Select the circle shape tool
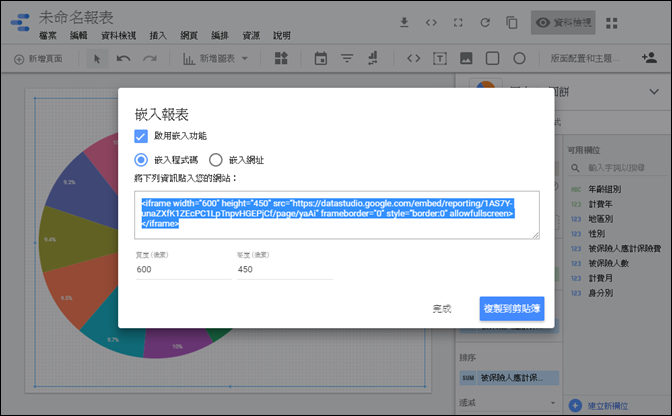Screen dimensions: 672x416 [519, 58]
